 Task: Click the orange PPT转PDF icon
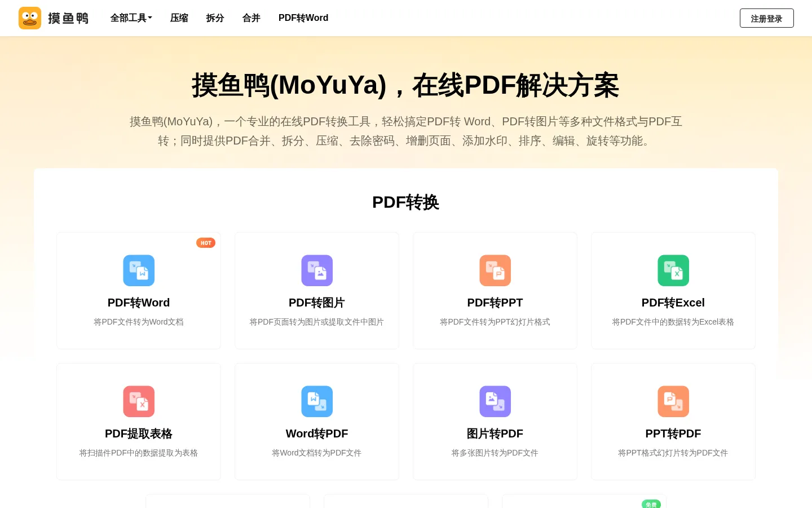tap(673, 401)
